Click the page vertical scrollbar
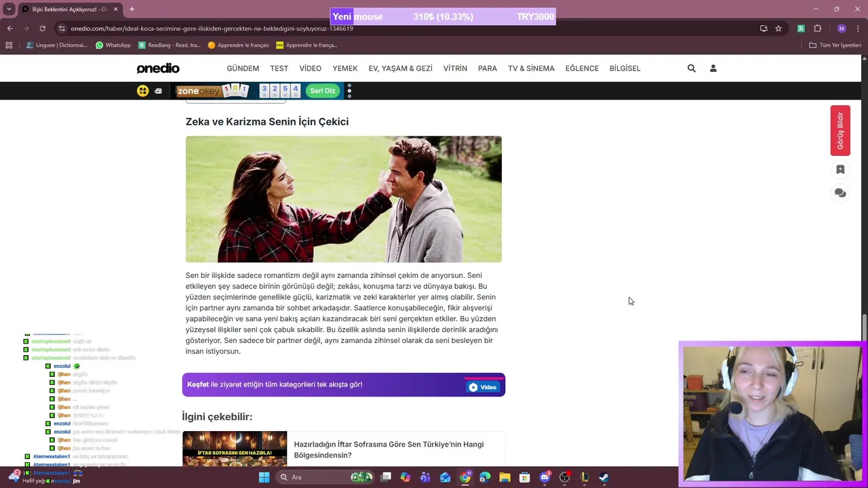Viewport: 868px width, 488px height. click(x=864, y=327)
